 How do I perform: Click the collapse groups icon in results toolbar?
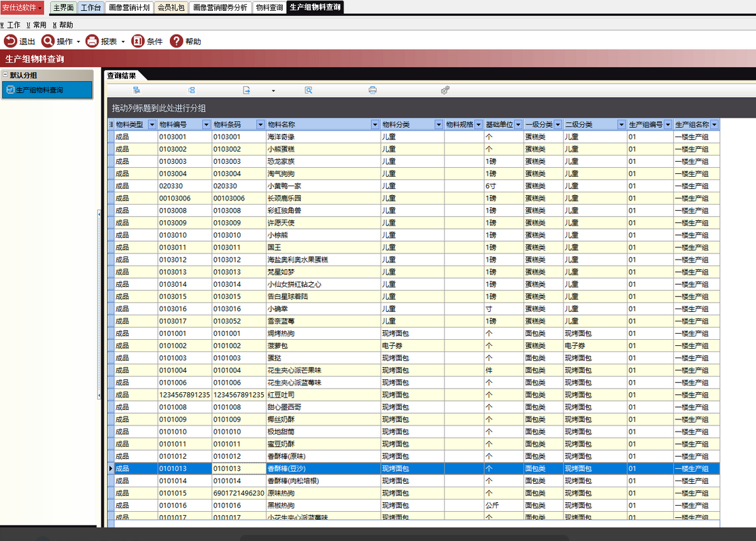coord(192,90)
